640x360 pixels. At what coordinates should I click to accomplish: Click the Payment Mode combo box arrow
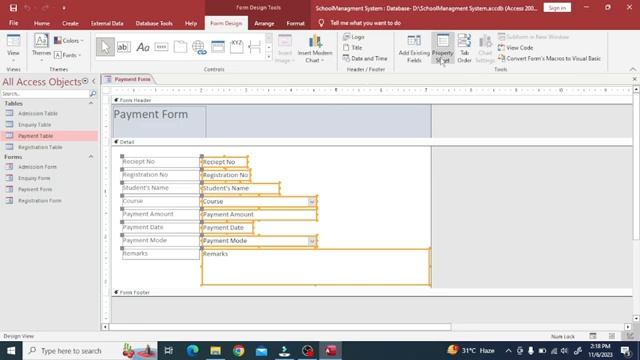311,241
